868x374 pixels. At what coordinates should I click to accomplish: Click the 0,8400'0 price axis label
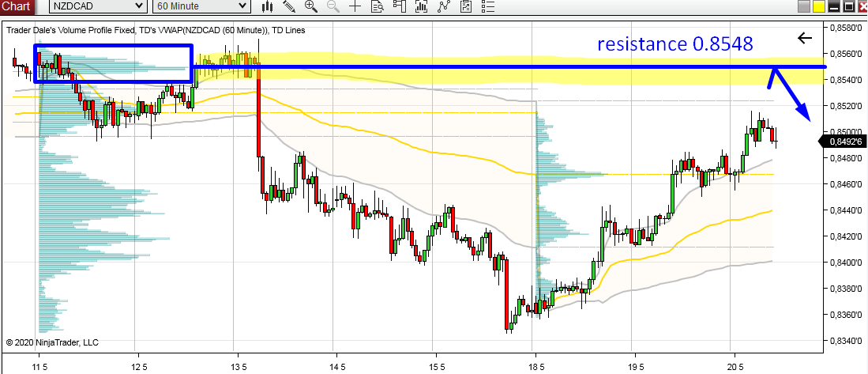(844, 262)
